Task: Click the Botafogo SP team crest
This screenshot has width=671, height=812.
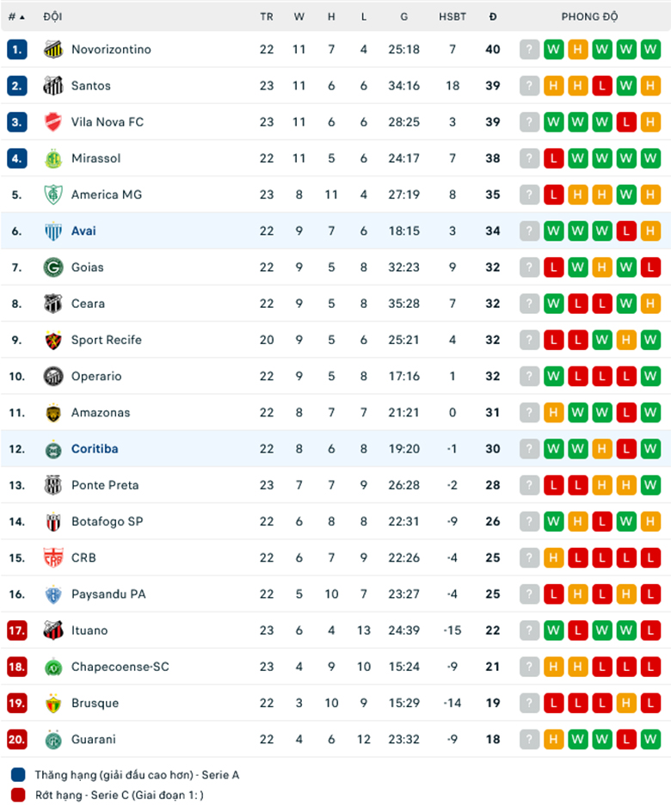Action: [x=53, y=521]
